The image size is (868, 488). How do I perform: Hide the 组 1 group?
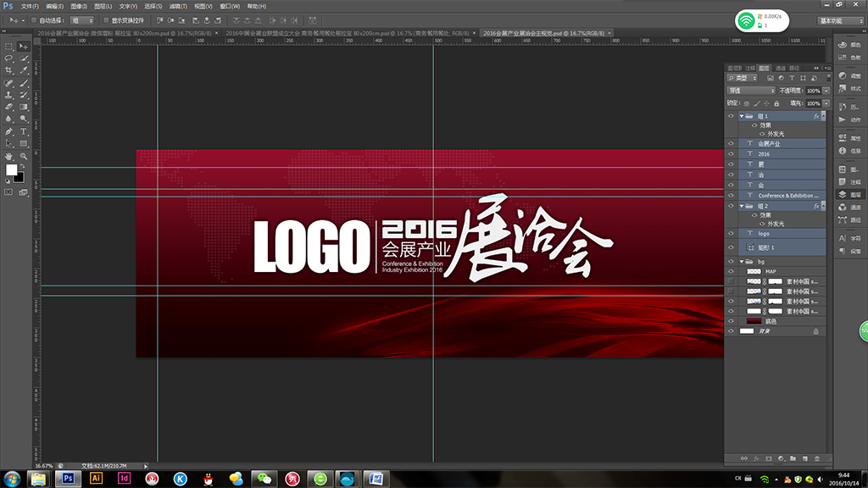point(731,116)
